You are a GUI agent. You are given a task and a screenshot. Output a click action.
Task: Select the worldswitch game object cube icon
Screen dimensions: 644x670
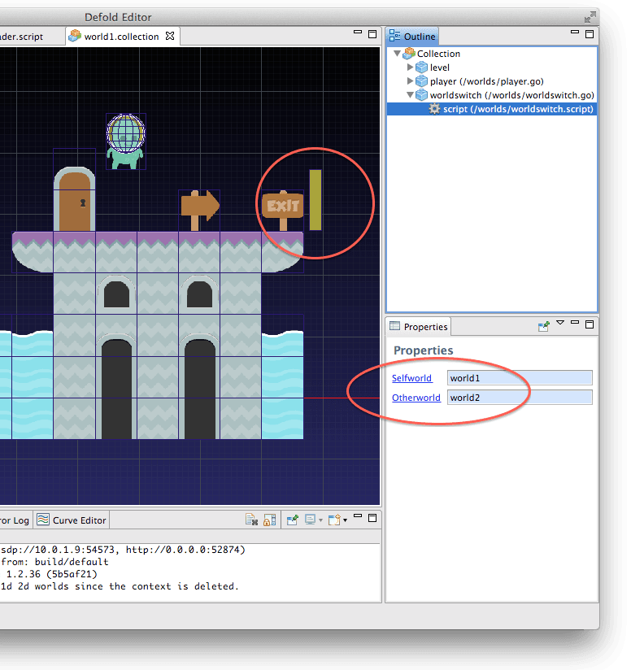click(421, 95)
